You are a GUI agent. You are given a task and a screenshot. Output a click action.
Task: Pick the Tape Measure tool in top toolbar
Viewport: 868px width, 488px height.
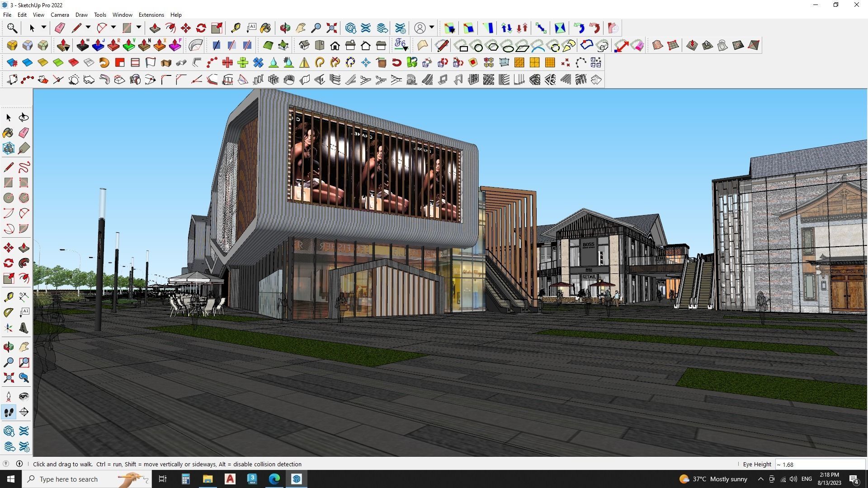(236, 28)
